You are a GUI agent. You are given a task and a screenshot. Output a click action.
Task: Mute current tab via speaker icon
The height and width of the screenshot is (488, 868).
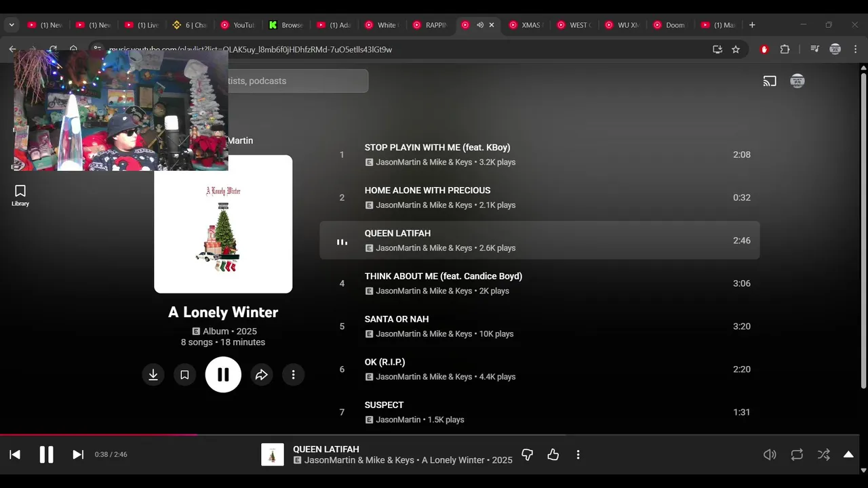pyautogui.click(x=479, y=25)
